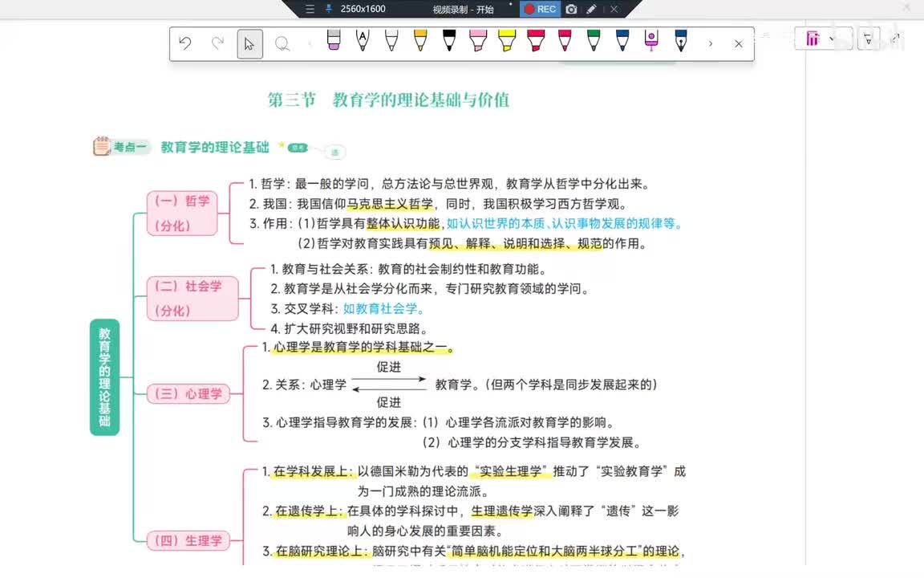924x578 pixels.
Task: Select the pink highlighter
Action: coord(478,39)
